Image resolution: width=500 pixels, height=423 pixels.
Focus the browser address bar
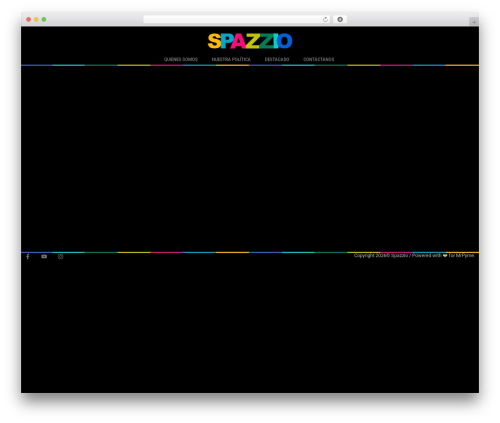[237, 19]
